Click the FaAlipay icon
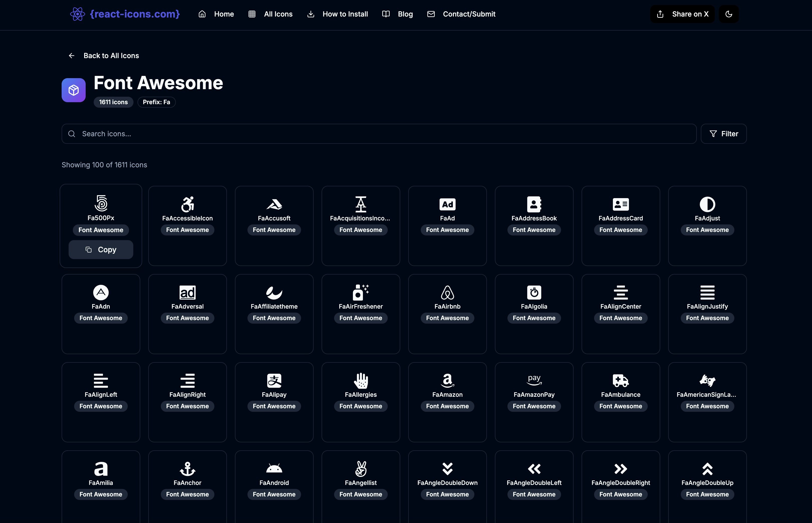This screenshot has height=523, width=812. (274, 380)
